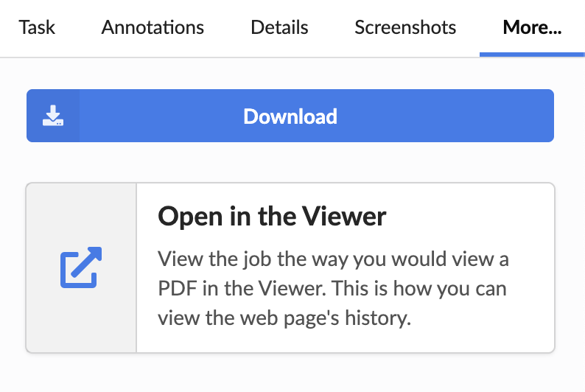The width and height of the screenshot is (585, 392).
Task: Click the 'View the job the way' description
Action: (x=333, y=288)
